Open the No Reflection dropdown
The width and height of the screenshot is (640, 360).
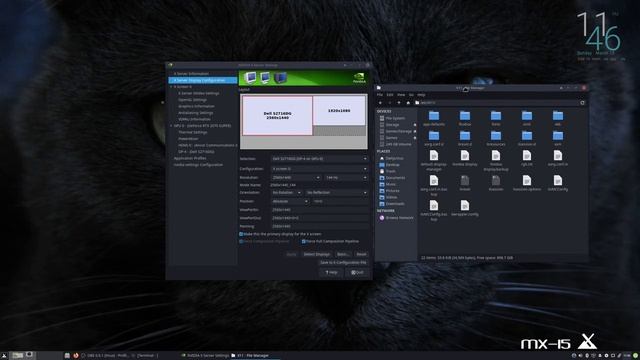pyautogui.click(x=337, y=192)
